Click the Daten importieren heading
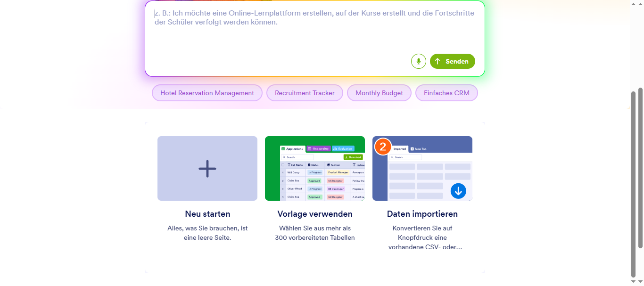This screenshot has width=644, height=286. (x=422, y=214)
